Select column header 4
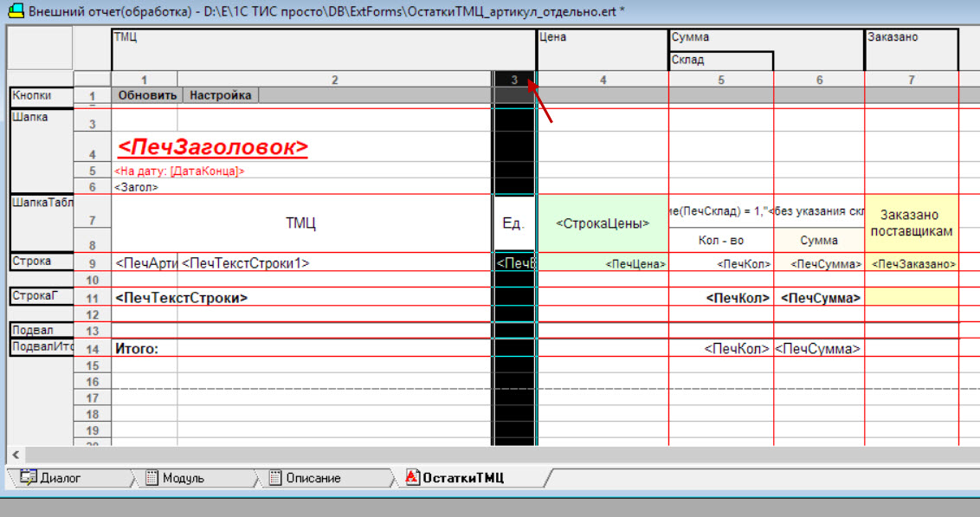980x517 pixels. (603, 80)
